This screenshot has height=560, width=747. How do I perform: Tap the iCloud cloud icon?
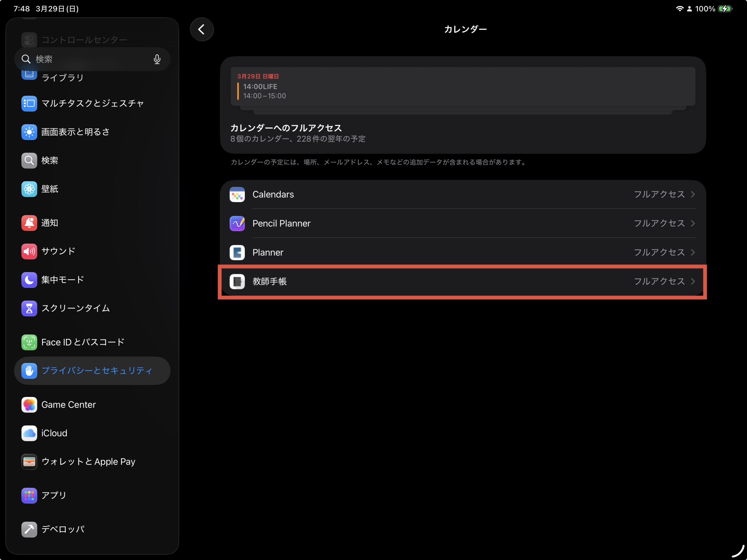29,433
